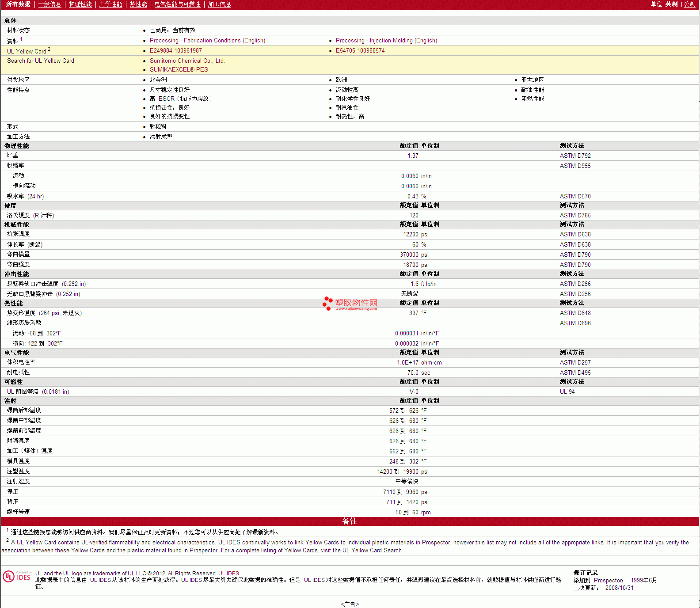Click test method ASTM D648
The width and height of the screenshot is (700, 608).
(575, 313)
